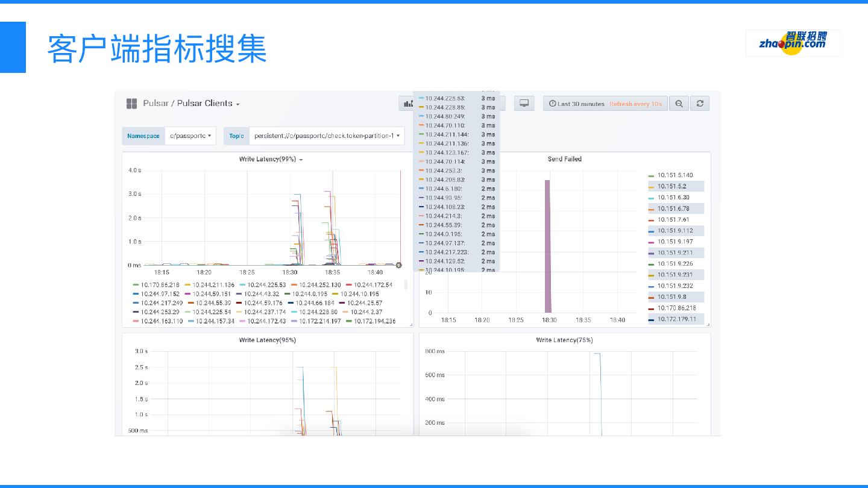
Task: Open the Send Failed panel title menu
Action: pos(564,159)
